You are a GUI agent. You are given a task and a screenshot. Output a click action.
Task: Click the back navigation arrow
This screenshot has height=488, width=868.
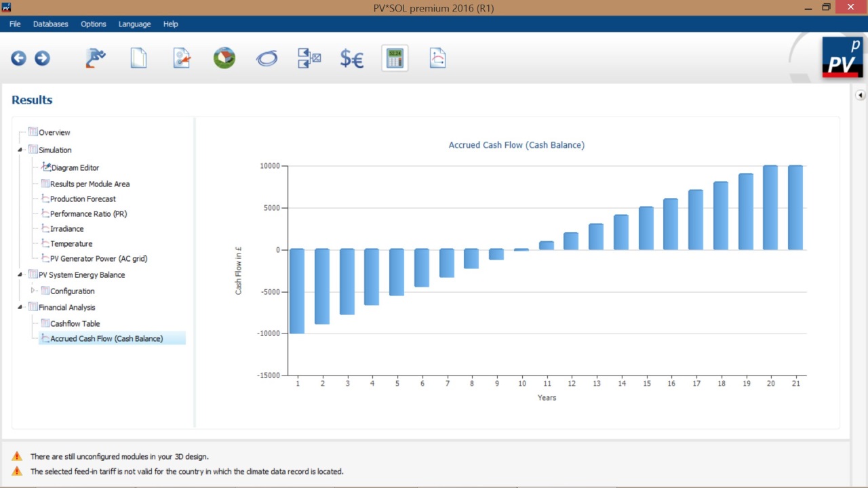18,58
